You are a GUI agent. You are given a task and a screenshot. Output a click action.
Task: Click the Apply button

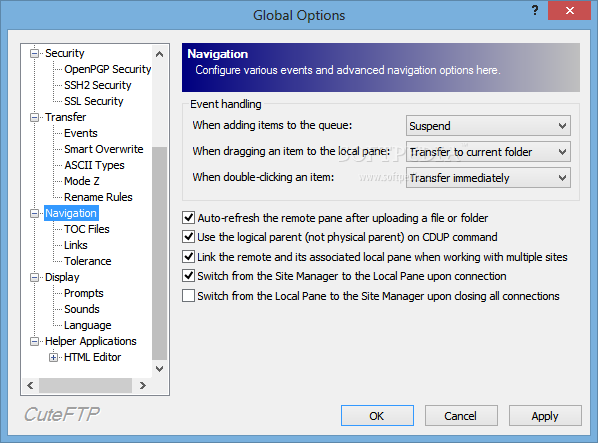(545, 416)
